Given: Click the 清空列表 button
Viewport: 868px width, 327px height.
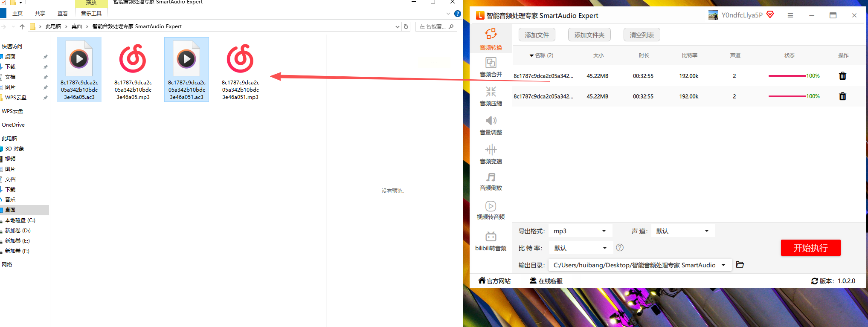Looking at the screenshot, I should [x=642, y=35].
